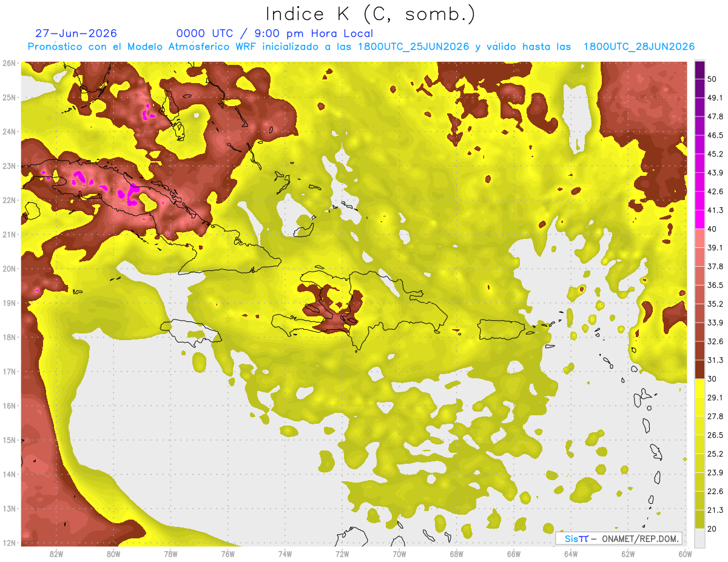Image resolution: width=728 pixels, height=562 pixels.
Task: Click the colorbar label "43.9"
Action: [715, 173]
